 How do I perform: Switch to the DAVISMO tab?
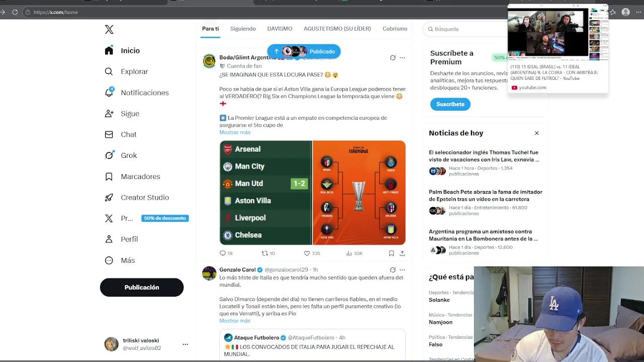[280, 29]
